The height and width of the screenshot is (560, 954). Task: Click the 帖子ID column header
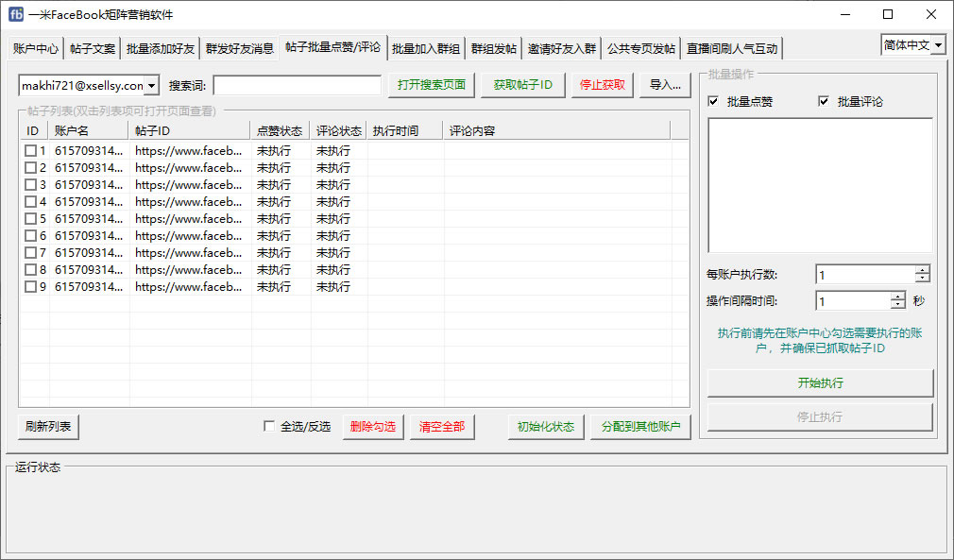coord(190,130)
